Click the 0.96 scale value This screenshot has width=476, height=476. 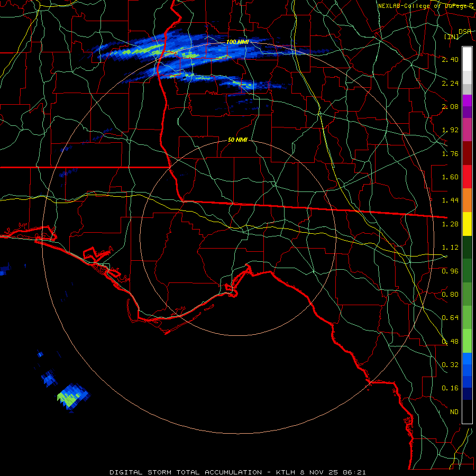pyautogui.click(x=450, y=271)
